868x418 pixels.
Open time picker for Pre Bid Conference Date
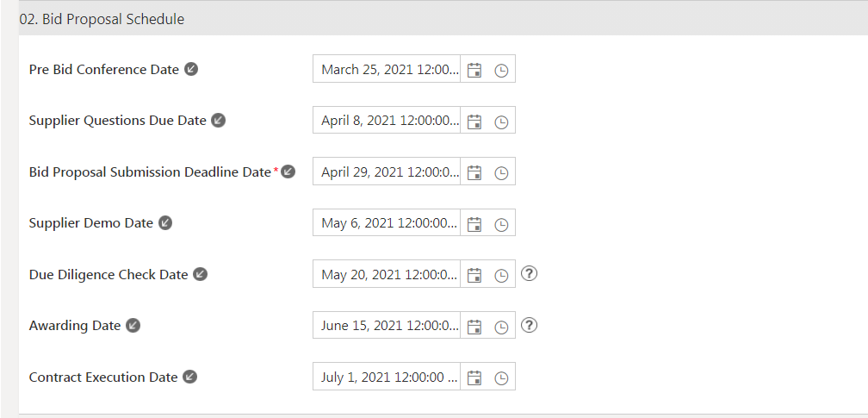501,71
